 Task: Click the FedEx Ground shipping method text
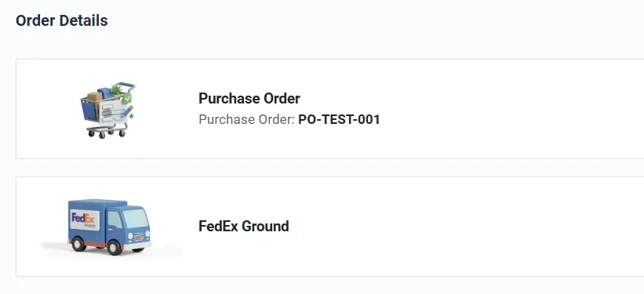coord(244,227)
